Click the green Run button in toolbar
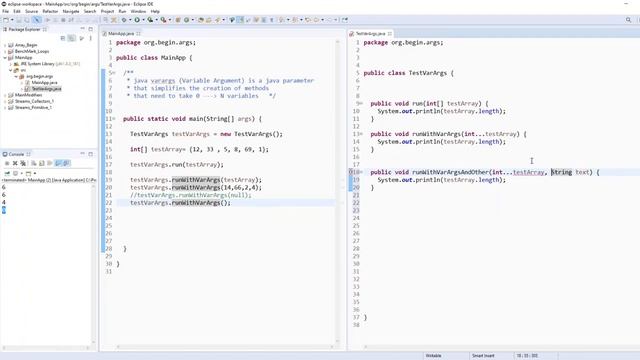This screenshot has width=640, height=360. coord(137,20)
